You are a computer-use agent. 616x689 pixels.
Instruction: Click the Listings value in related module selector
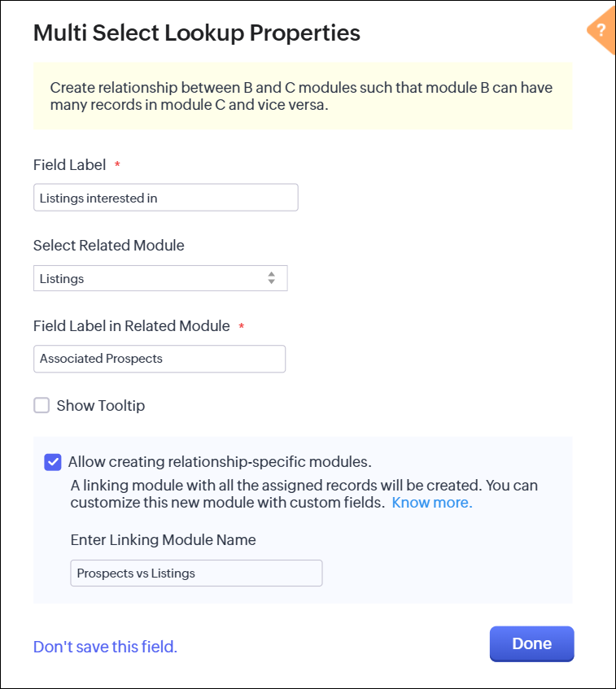click(x=62, y=278)
